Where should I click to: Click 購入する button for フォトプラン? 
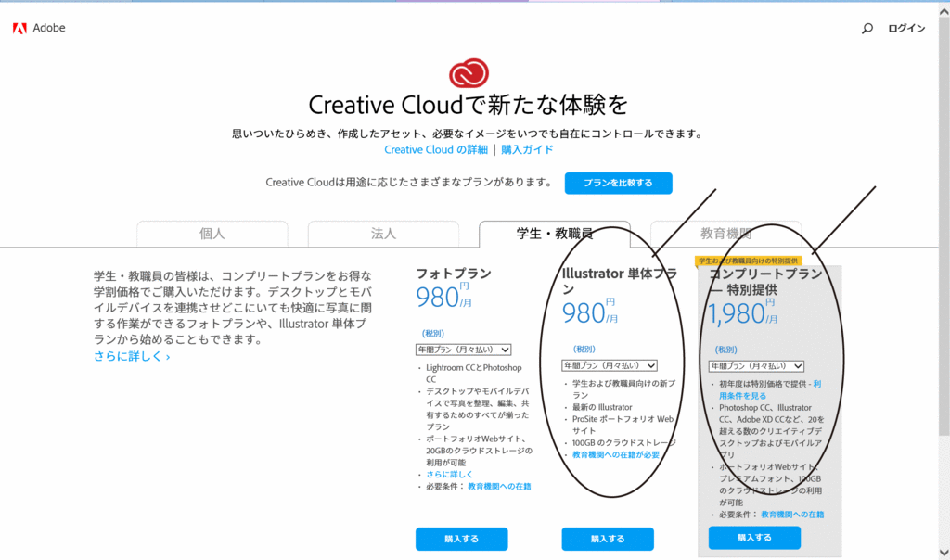(462, 539)
